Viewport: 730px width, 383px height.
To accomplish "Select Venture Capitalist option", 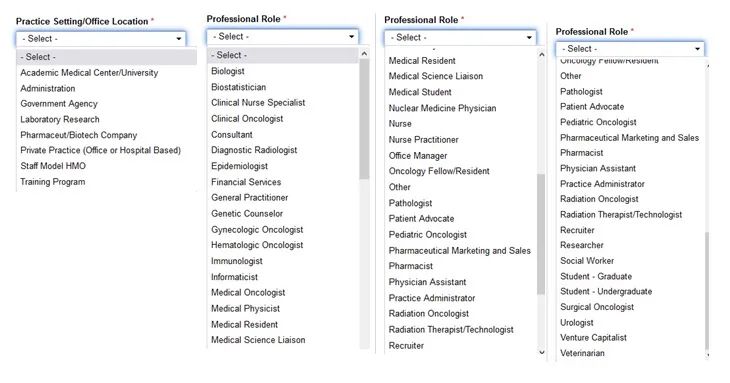I will (593, 337).
